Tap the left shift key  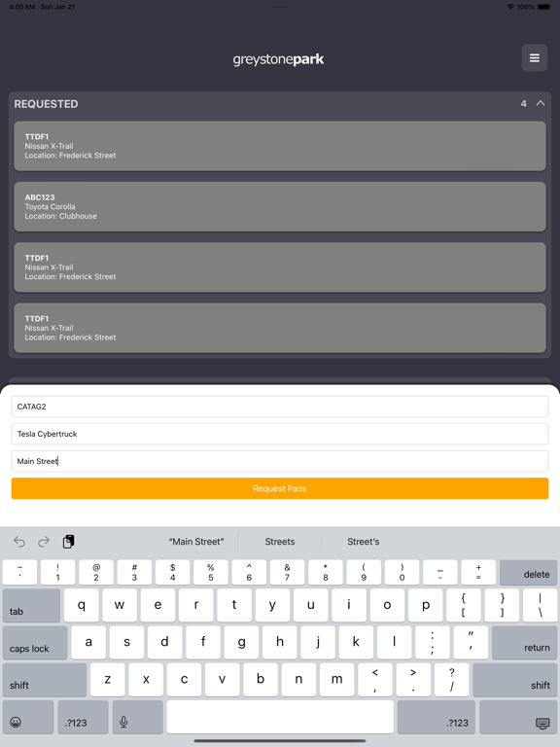[45, 680]
